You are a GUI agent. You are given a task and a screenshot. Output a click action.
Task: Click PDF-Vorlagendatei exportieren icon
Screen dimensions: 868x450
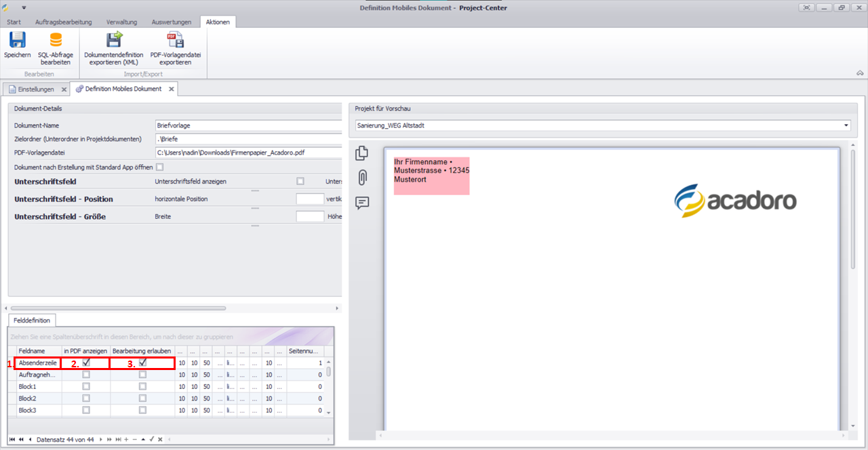176,41
